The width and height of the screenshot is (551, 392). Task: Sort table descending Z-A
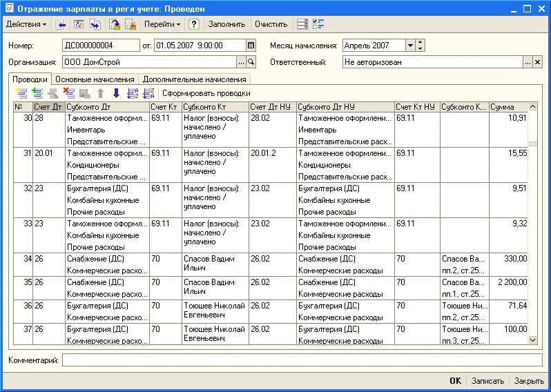point(148,93)
